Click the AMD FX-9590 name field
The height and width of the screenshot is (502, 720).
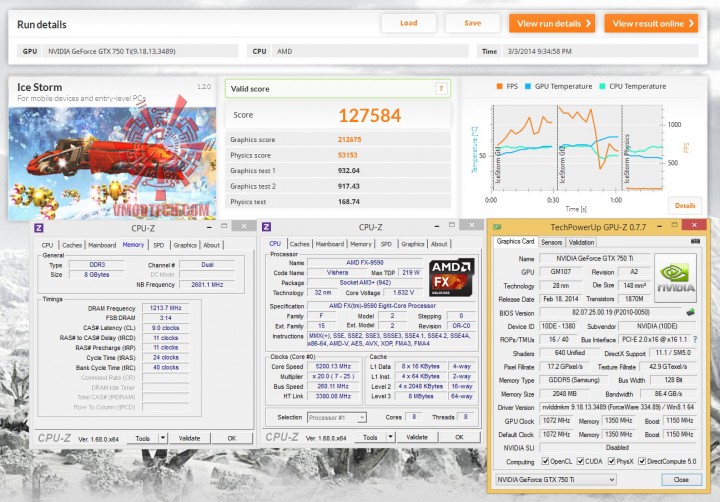point(365,263)
